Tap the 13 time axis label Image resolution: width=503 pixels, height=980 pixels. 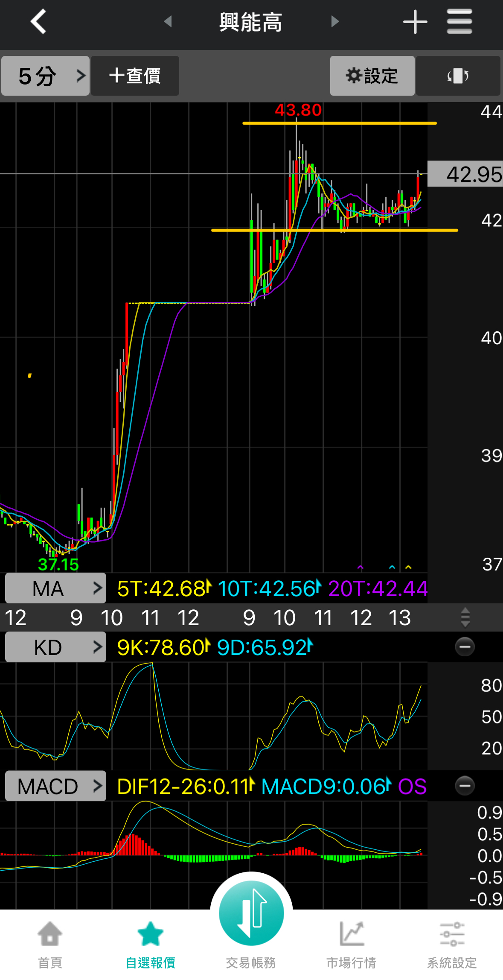(400, 617)
